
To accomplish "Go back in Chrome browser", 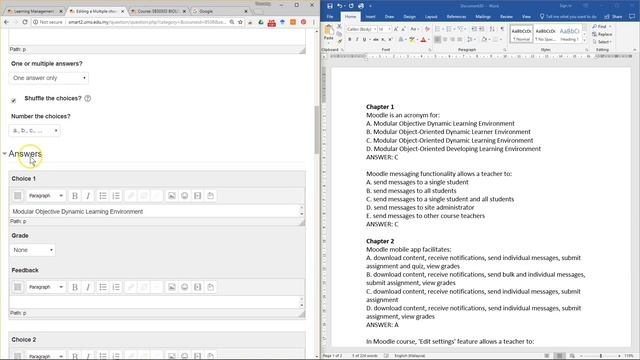I will pos(6,22).
